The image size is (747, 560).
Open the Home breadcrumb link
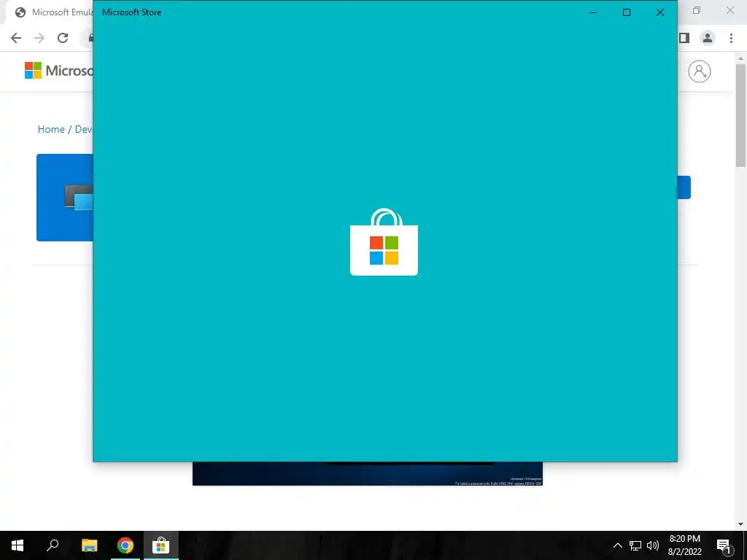[51, 129]
